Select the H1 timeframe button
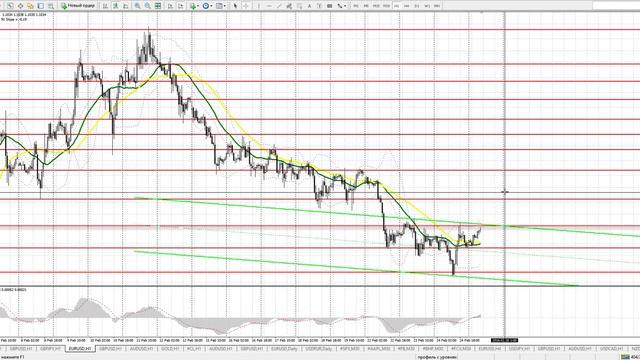 (x=396, y=6)
